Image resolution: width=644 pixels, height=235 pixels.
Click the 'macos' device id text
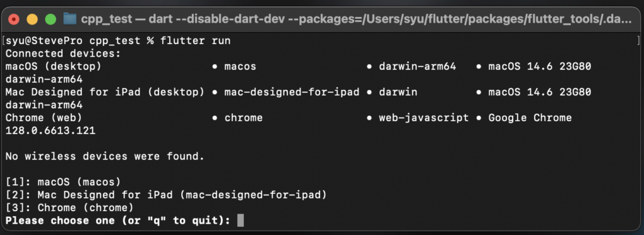(240, 67)
